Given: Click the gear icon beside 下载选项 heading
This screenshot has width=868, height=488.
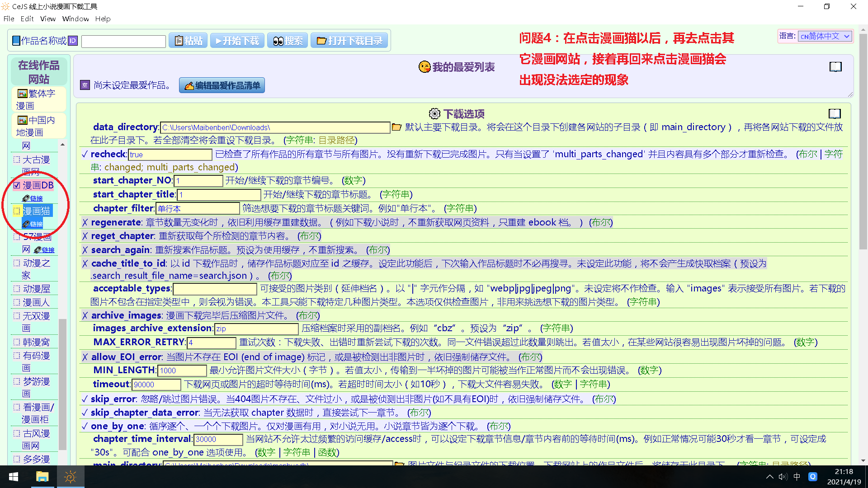Looking at the screenshot, I should [434, 114].
